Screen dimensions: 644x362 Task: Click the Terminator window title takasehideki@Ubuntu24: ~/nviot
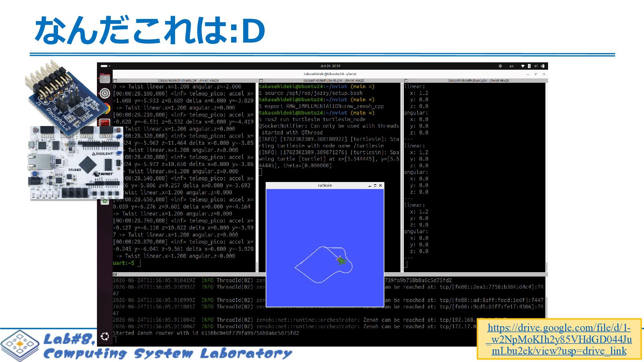(x=330, y=74)
